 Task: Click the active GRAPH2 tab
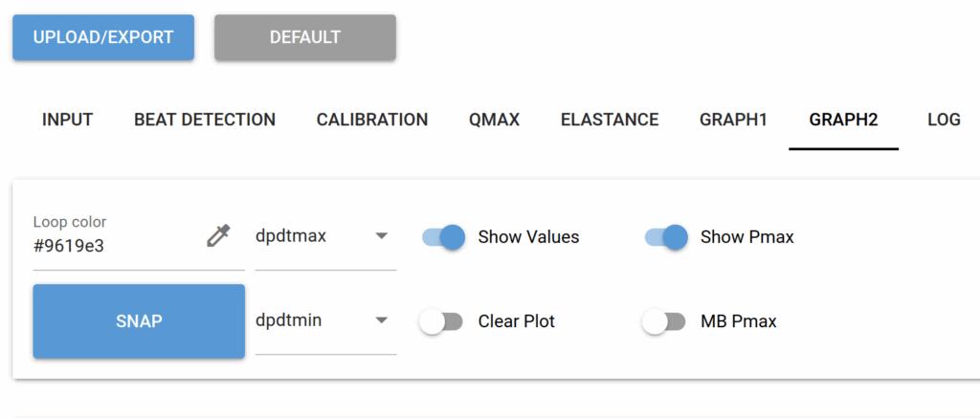[844, 120]
